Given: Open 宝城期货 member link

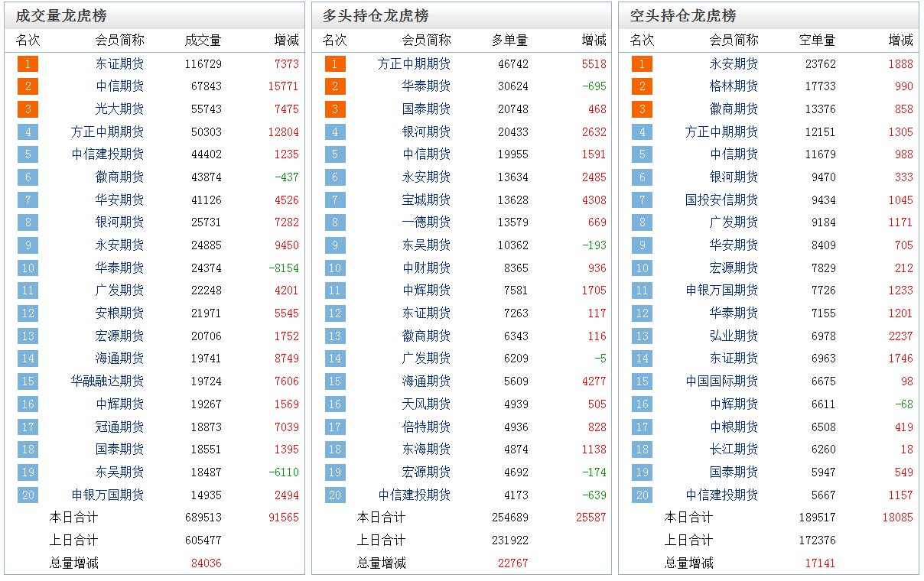Looking at the screenshot, I should (x=427, y=200).
